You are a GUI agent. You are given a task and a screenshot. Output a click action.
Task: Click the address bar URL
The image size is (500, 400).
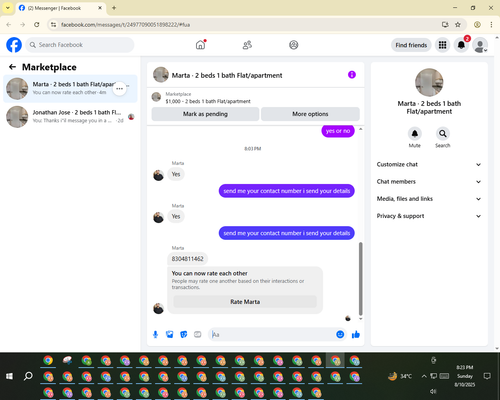tap(125, 25)
